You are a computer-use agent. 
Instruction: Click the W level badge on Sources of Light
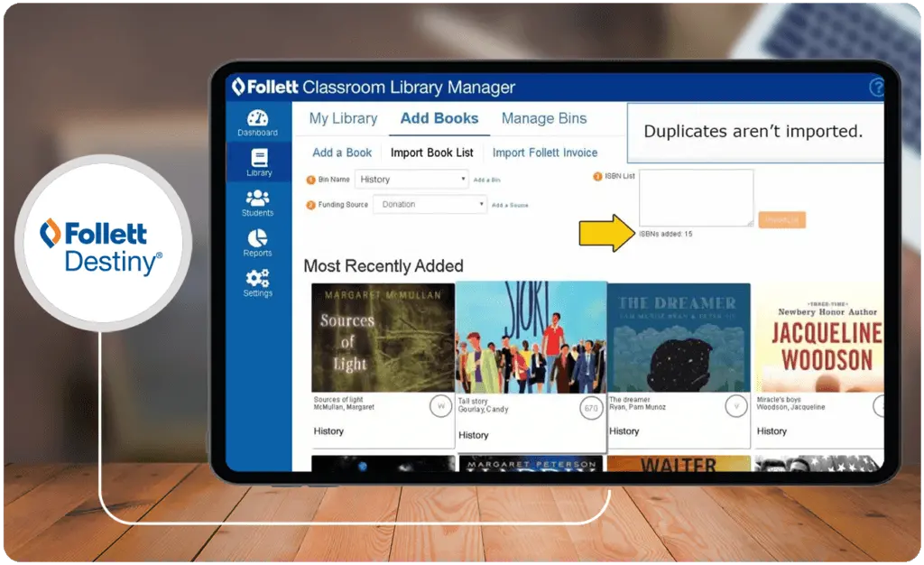[440, 406]
